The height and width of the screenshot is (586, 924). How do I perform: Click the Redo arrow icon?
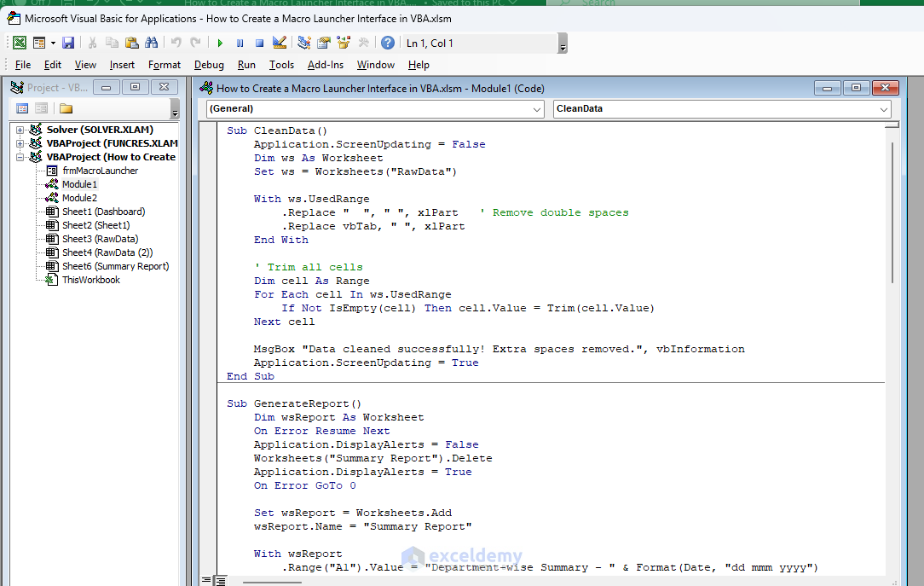196,43
